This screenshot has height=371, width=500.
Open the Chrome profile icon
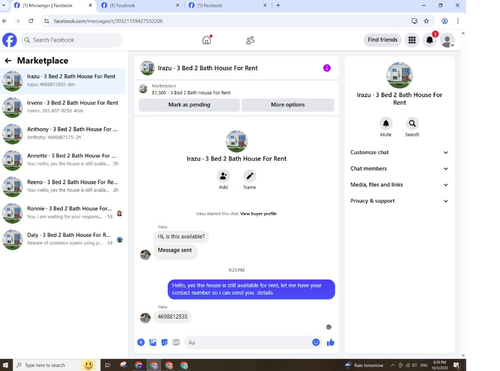pyautogui.click(x=445, y=21)
